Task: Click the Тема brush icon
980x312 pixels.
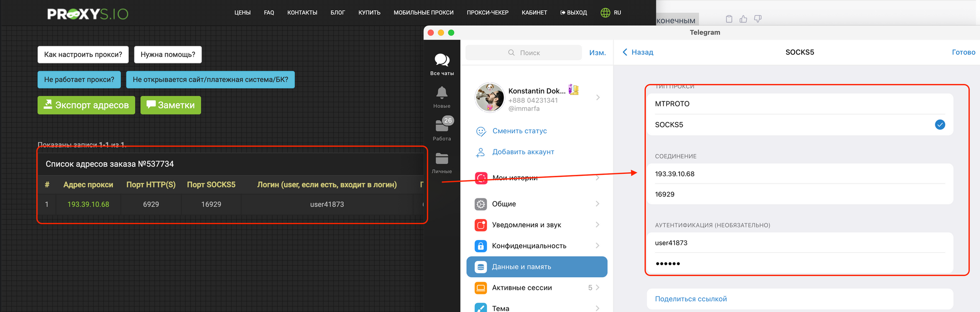Action: (481, 308)
